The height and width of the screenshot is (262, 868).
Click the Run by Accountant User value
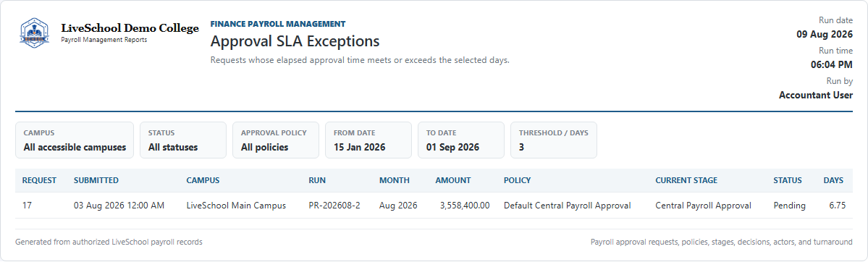pyautogui.click(x=816, y=95)
